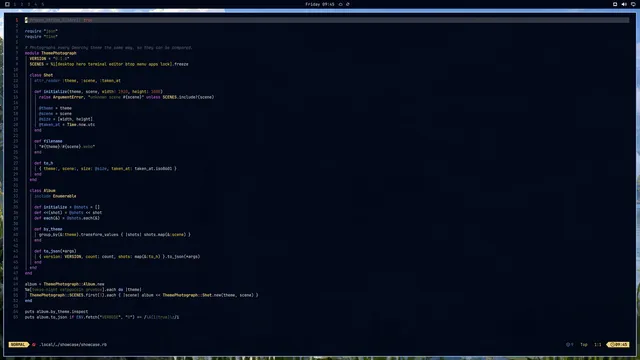Click the def to_h line

[44, 163]
